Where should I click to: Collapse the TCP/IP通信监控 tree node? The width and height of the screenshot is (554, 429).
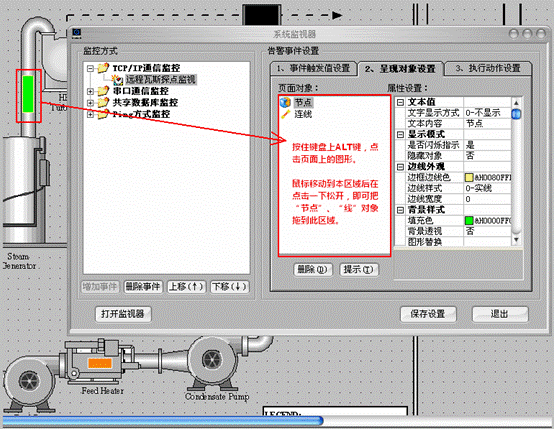[90, 68]
